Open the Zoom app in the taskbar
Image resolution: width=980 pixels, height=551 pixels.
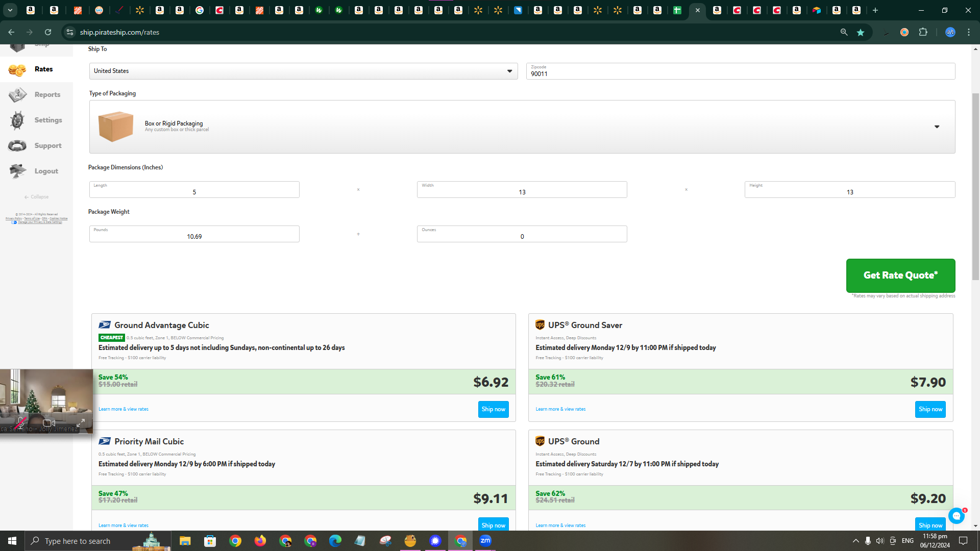coord(485,541)
